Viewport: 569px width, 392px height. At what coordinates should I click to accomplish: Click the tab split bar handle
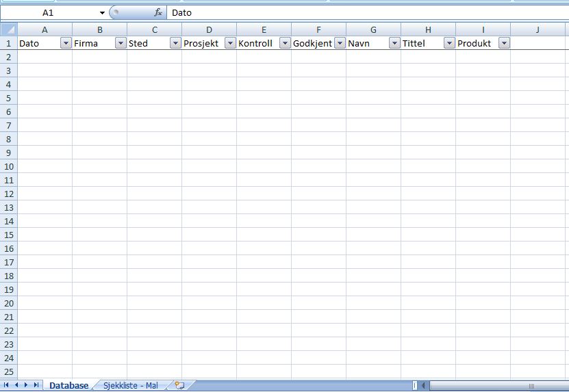(x=415, y=385)
